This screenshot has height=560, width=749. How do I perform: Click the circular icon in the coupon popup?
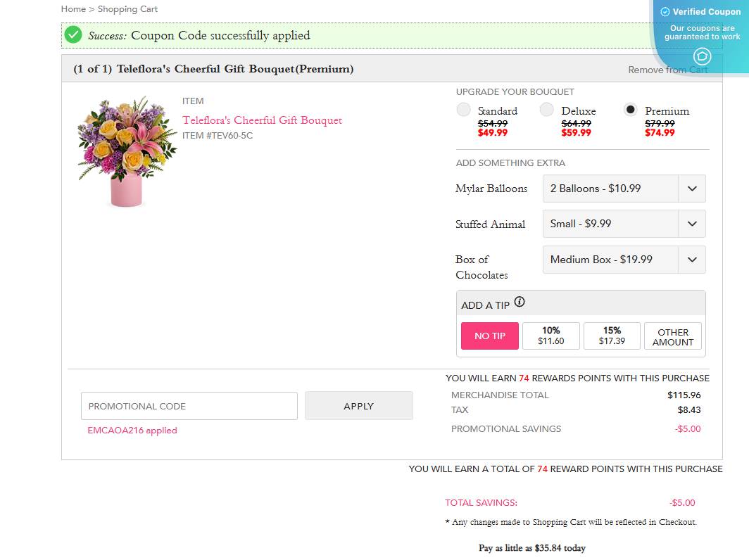702,58
